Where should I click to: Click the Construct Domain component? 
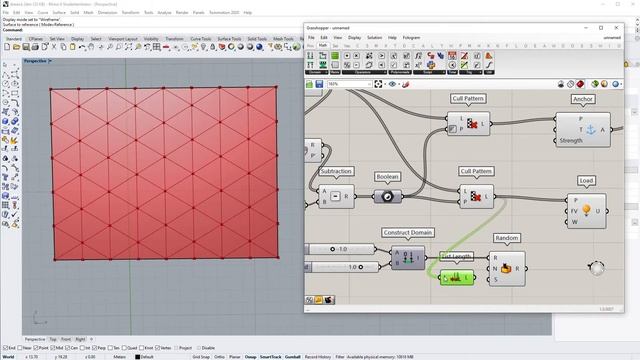click(x=408, y=258)
